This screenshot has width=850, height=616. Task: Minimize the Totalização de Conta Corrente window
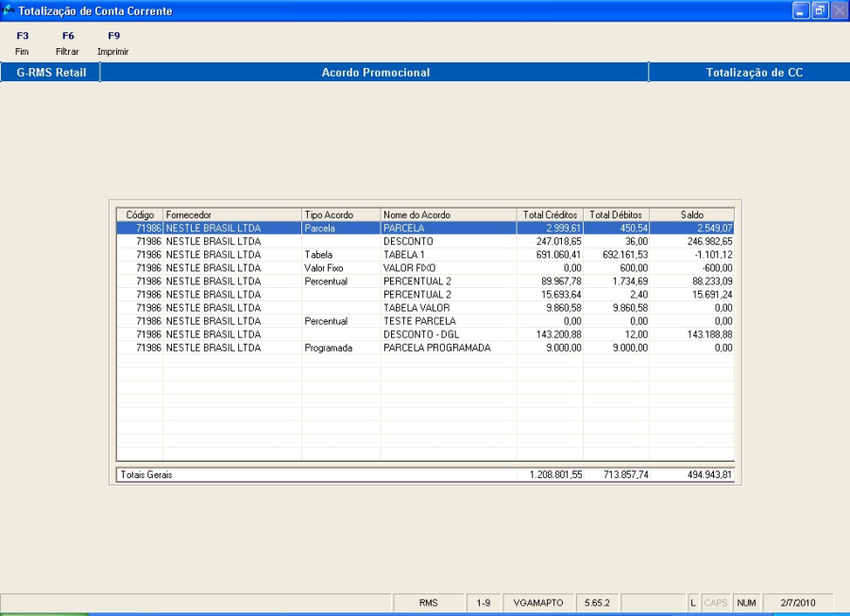pos(801,10)
